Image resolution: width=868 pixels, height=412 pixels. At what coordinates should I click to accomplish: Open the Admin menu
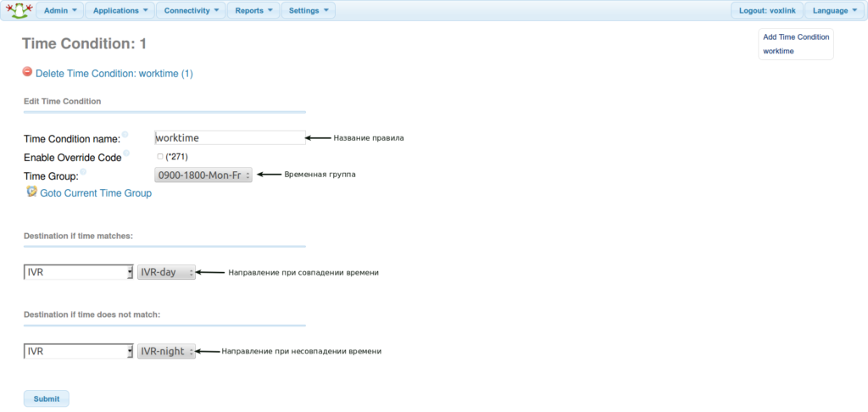[60, 10]
